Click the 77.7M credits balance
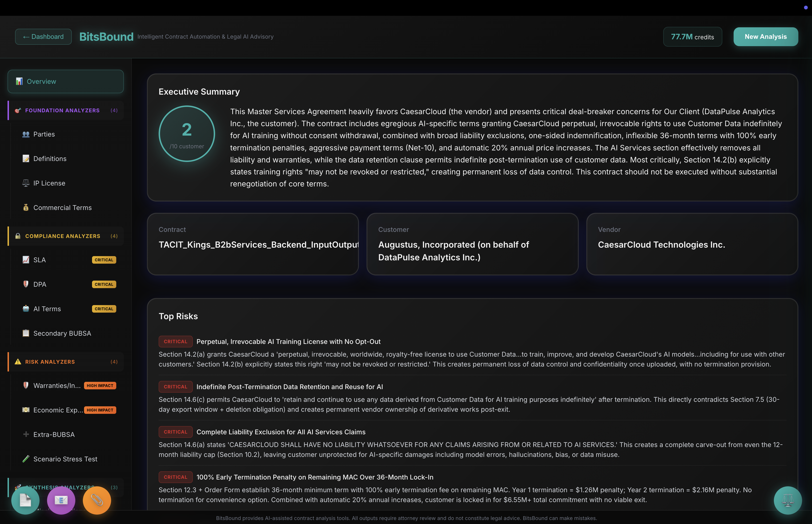The image size is (812, 524). 692,37
